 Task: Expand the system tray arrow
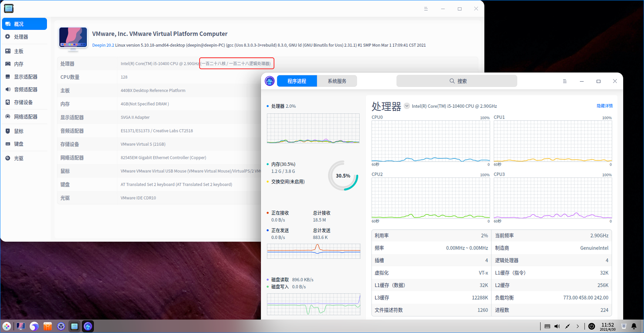click(578, 326)
